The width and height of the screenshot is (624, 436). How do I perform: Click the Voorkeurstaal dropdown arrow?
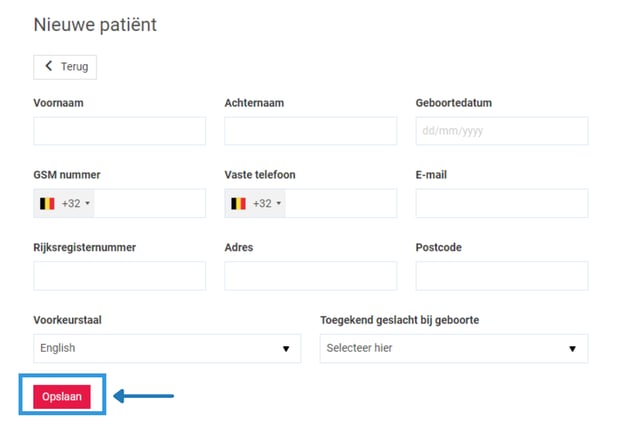pyautogui.click(x=286, y=349)
